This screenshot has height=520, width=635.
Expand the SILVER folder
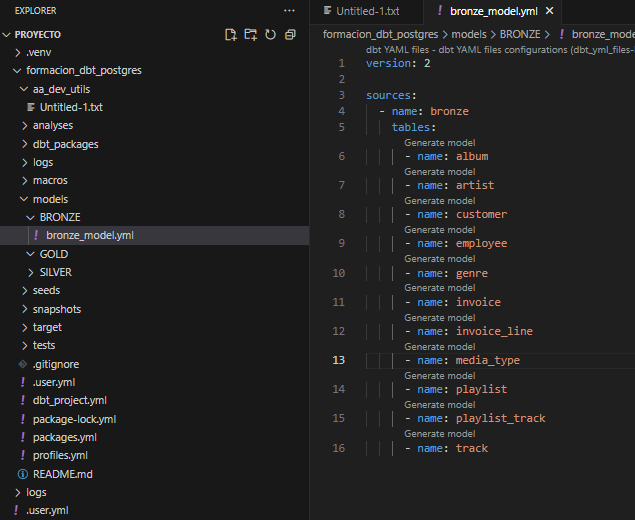point(55,272)
